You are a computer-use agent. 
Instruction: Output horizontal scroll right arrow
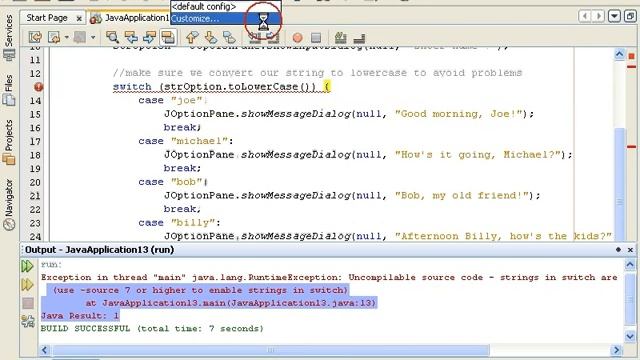point(616,350)
